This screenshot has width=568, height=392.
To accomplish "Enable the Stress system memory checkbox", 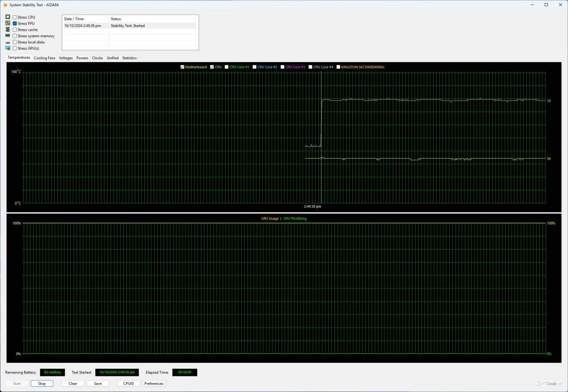I will (15, 36).
